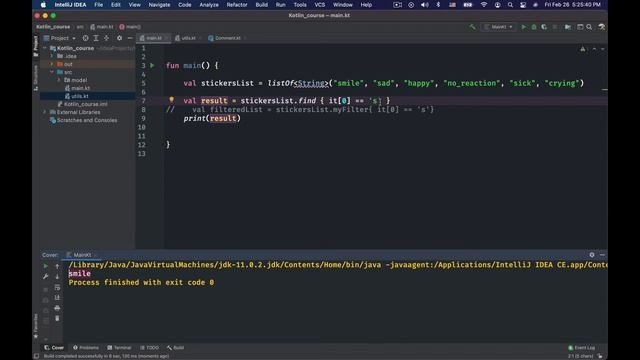This screenshot has width=640, height=360.
Task: Click the Select Opened File locate icon
Action: tap(85, 38)
